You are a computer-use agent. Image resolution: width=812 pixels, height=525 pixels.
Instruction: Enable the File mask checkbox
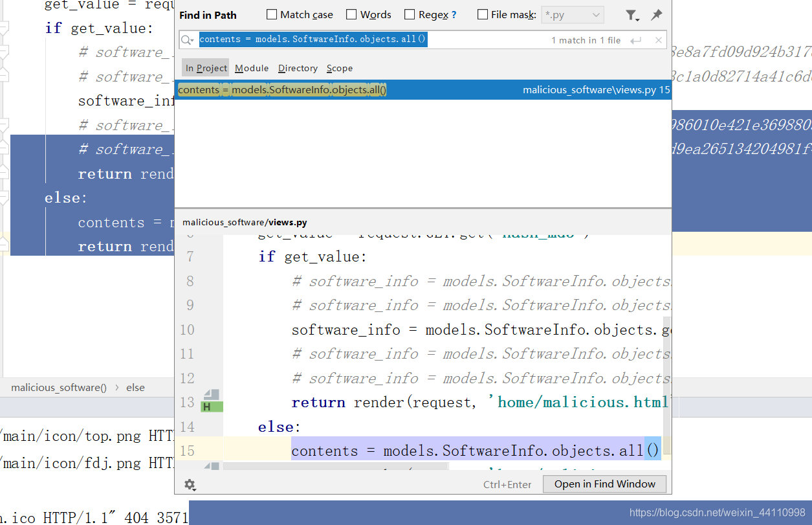tap(481, 14)
